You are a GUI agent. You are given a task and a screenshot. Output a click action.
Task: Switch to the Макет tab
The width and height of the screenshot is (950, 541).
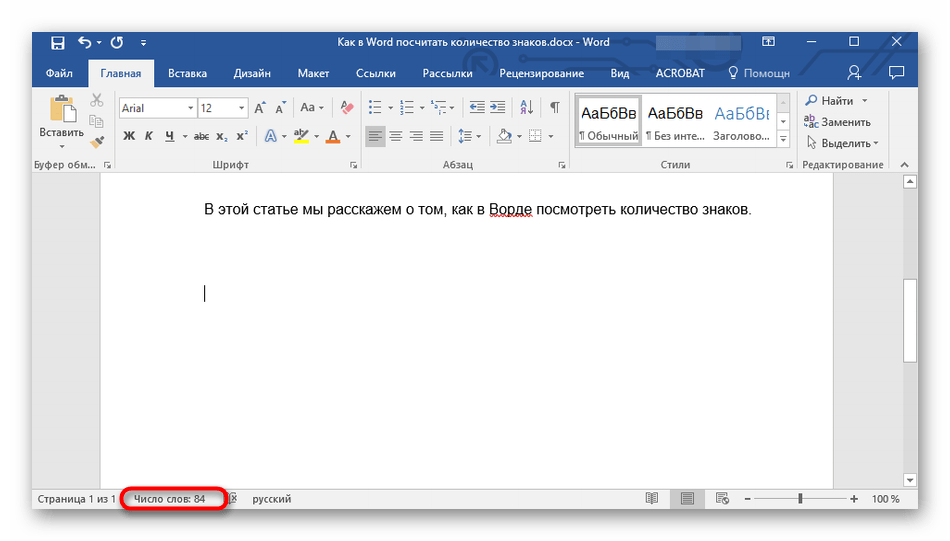[x=313, y=73]
